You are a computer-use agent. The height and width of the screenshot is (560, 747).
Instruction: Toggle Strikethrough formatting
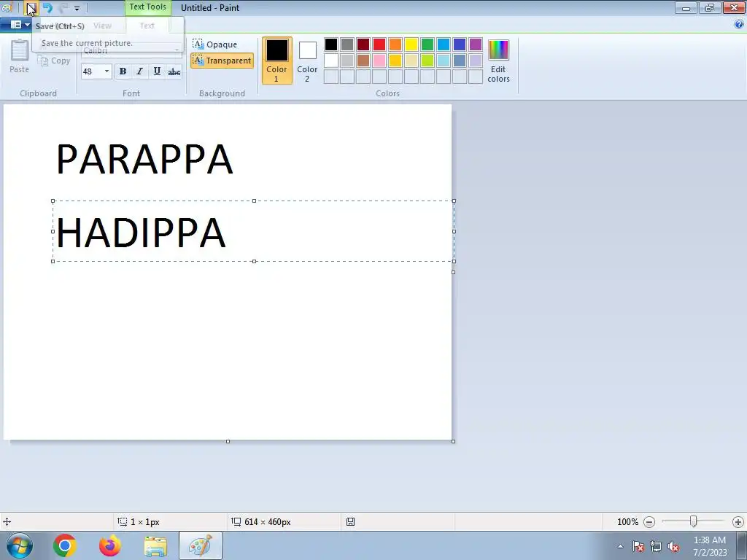pos(174,71)
